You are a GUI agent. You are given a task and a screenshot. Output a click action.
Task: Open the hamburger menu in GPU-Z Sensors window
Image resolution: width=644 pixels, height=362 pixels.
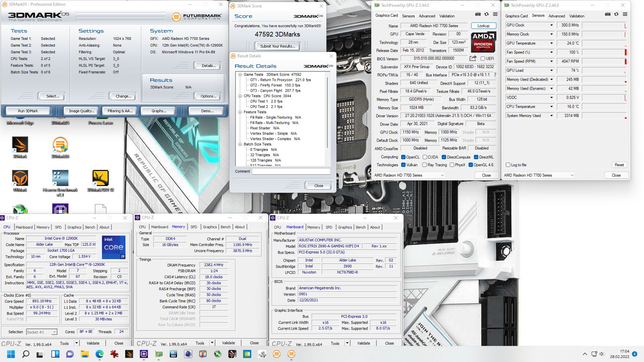(625, 14)
